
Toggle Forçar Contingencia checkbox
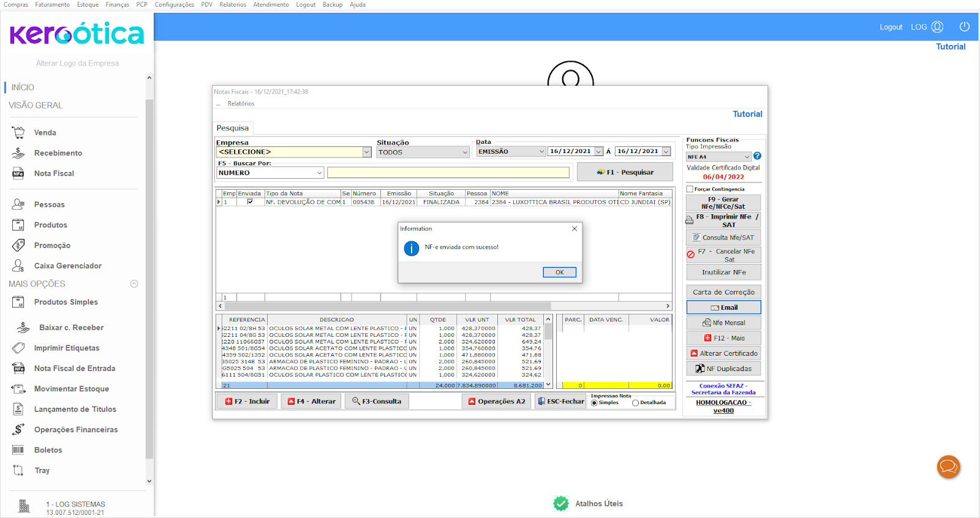(x=690, y=189)
